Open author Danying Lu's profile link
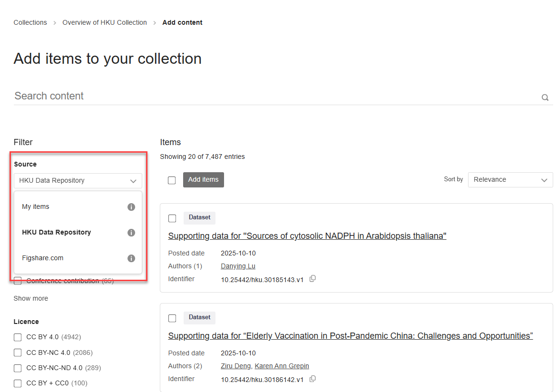This screenshot has height=392, width=557. point(238,266)
